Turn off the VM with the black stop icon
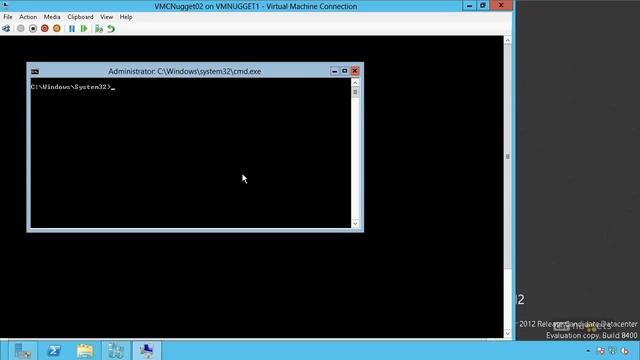Viewport: 640px width, 360px height. point(33,29)
